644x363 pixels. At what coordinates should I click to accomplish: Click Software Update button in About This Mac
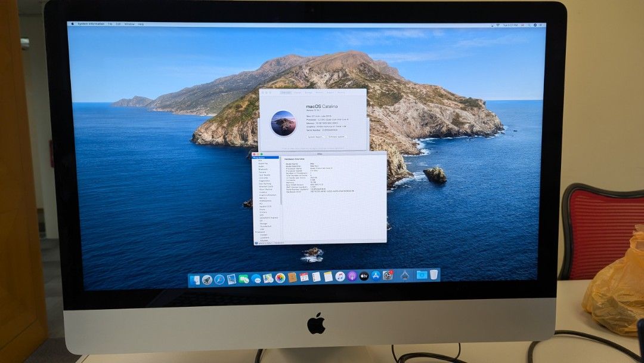336,137
